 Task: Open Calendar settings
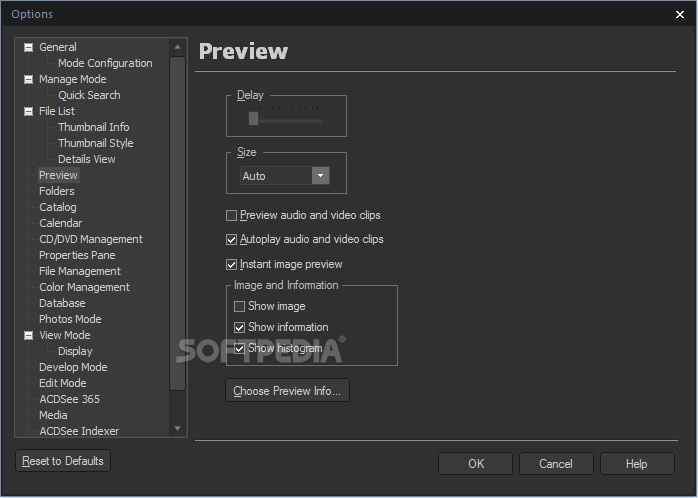tap(61, 223)
